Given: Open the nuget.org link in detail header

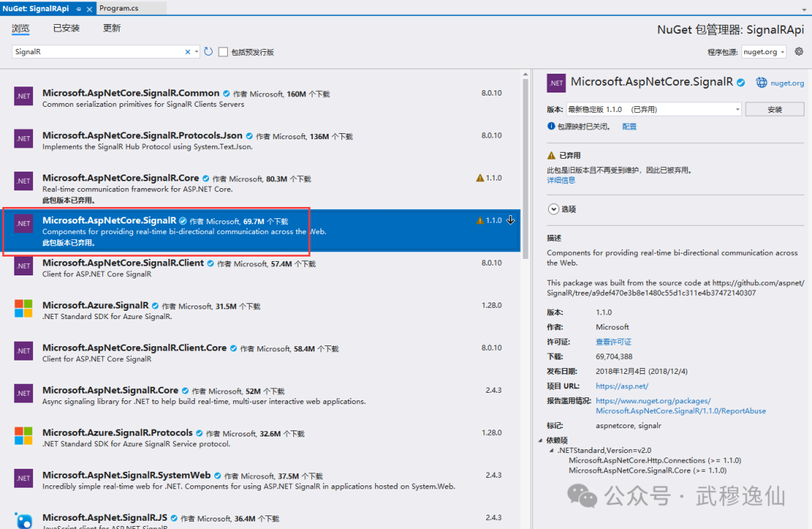Looking at the screenshot, I should point(787,83).
